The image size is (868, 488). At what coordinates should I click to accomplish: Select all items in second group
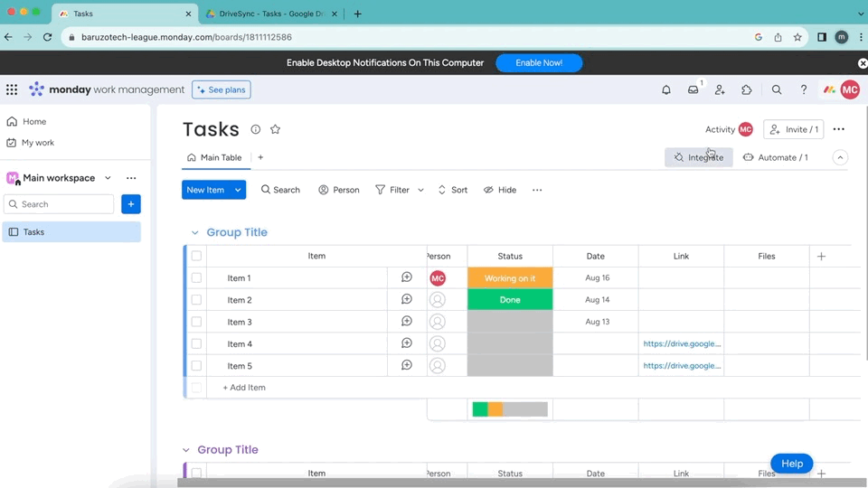[x=196, y=473]
